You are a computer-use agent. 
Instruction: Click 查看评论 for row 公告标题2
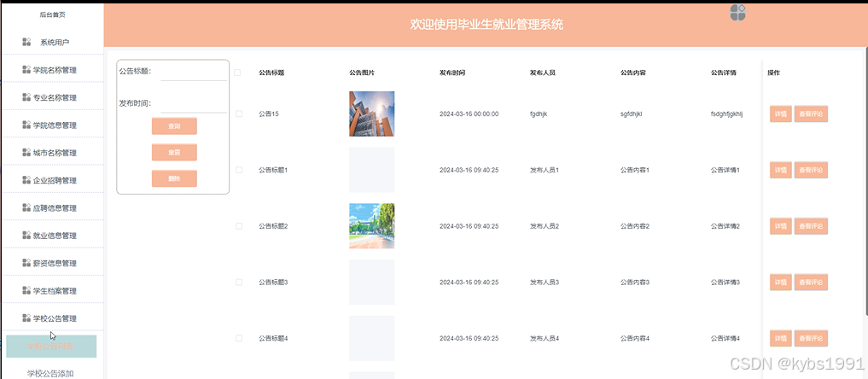pos(811,226)
